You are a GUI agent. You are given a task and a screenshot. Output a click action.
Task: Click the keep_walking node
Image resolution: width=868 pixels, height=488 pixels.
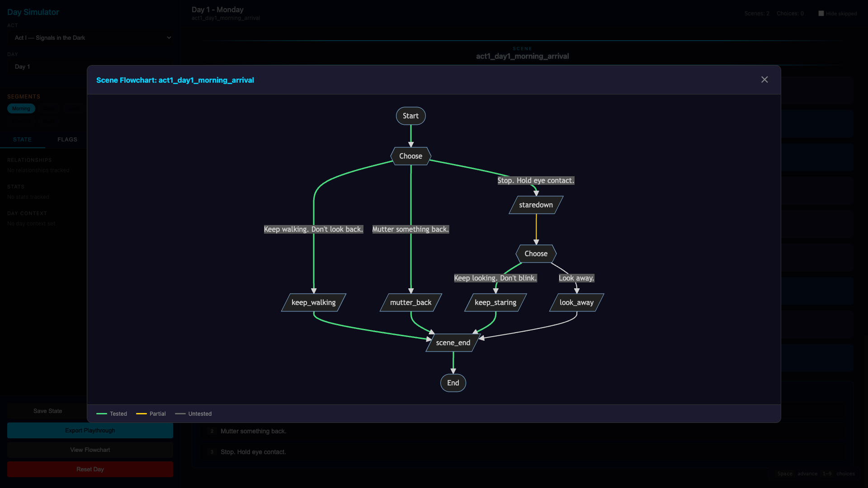(x=313, y=303)
